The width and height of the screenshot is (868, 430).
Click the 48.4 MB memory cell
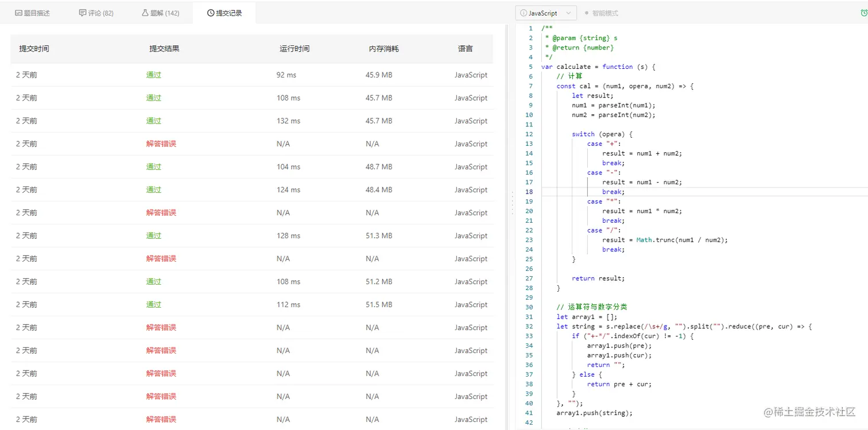coord(379,189)
